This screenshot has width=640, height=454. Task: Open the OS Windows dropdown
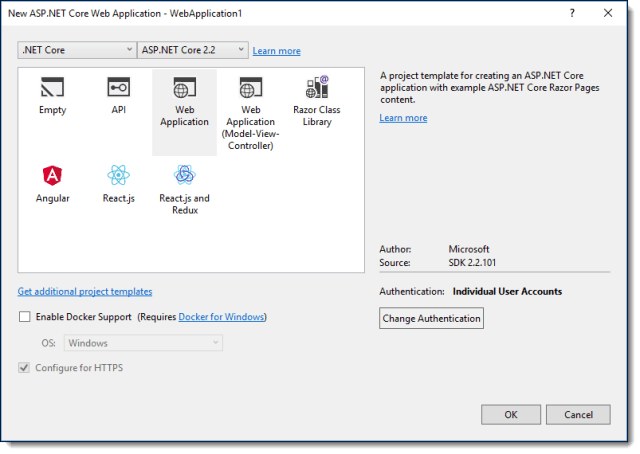[x=143, y=343]
